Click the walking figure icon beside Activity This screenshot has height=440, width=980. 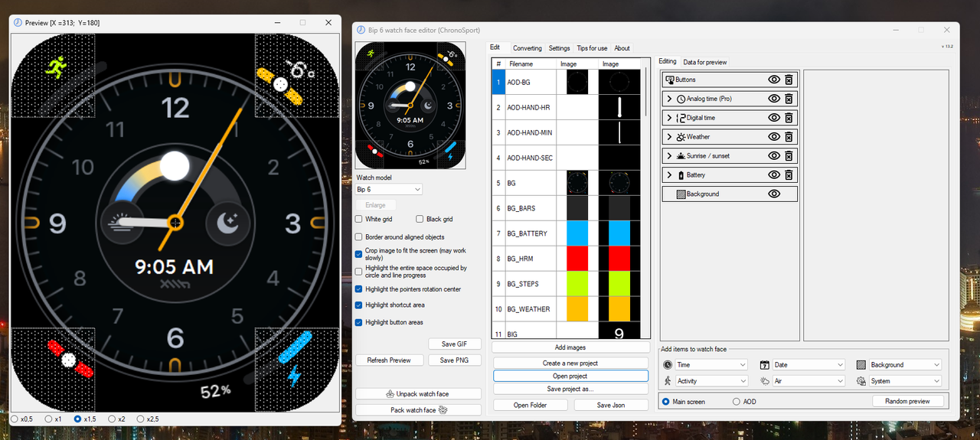[668, 381]
